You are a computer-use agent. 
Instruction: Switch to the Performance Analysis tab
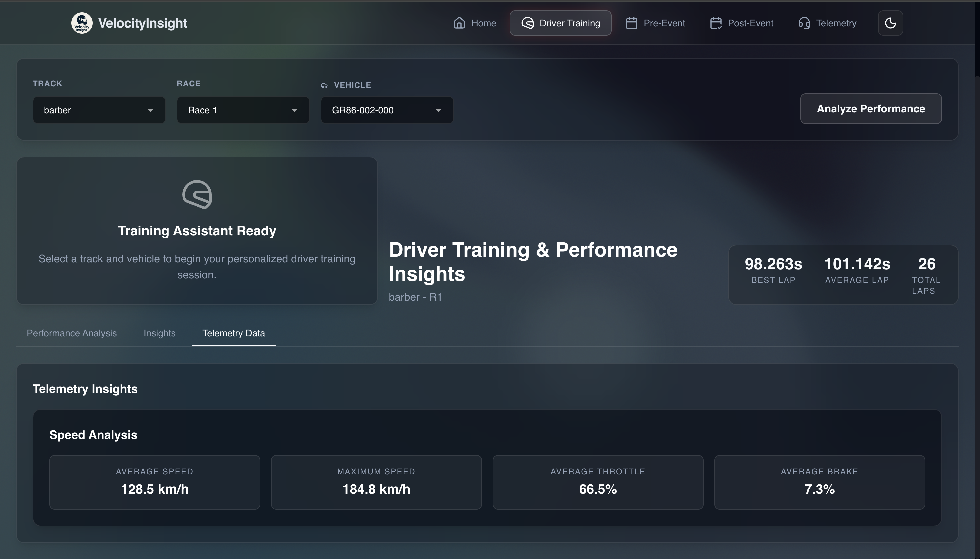72,333
